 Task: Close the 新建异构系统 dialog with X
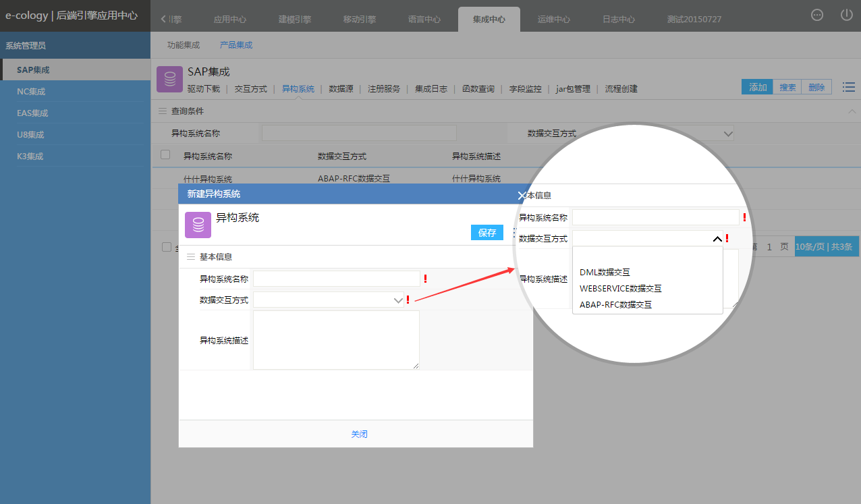[521, 195]
